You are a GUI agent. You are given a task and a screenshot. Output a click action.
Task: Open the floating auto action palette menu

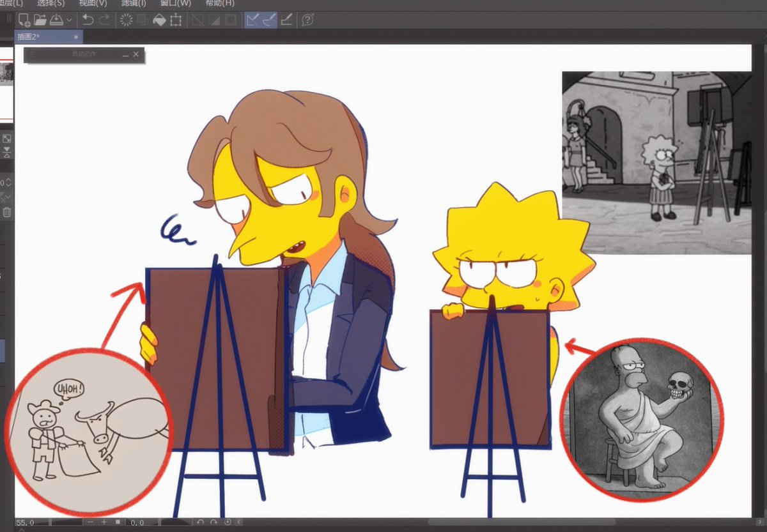(32, 55)
